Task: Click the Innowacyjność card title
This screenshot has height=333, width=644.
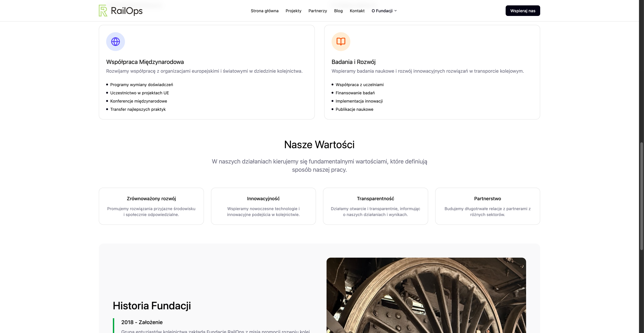Action: (263, 199)
